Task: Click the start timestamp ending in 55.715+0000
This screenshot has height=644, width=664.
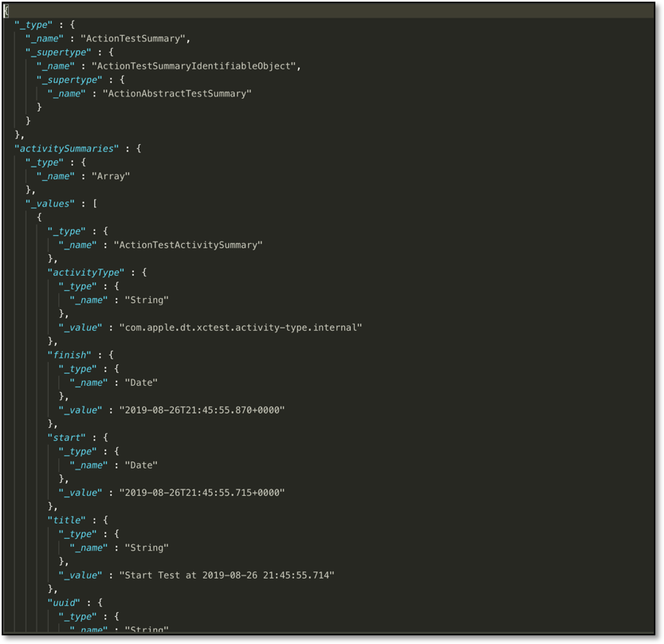Action: (202, 493)
